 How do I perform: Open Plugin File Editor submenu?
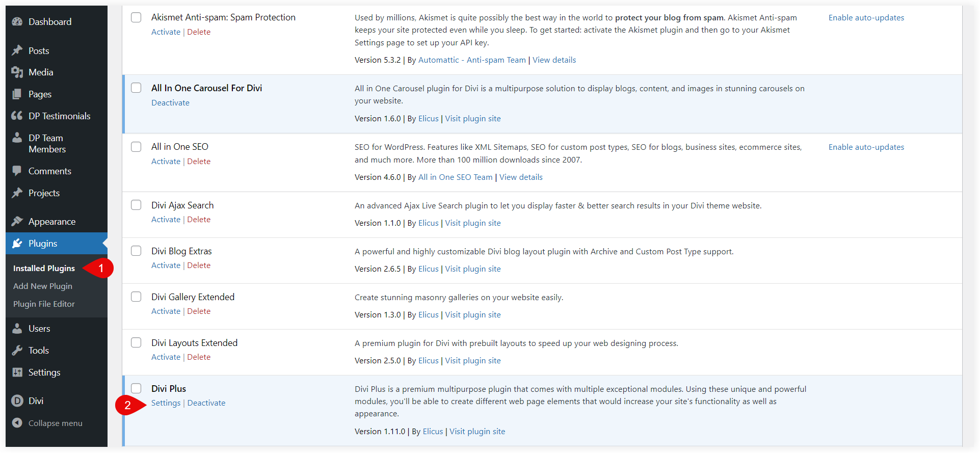pos(44,304)
